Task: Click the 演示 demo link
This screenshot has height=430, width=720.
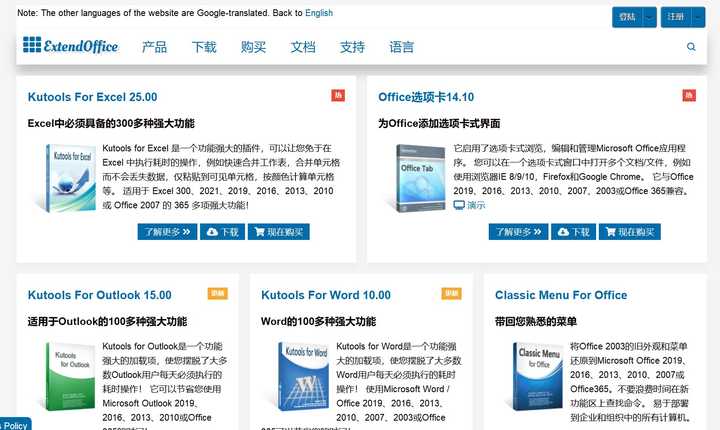Action: click(476, 205)
